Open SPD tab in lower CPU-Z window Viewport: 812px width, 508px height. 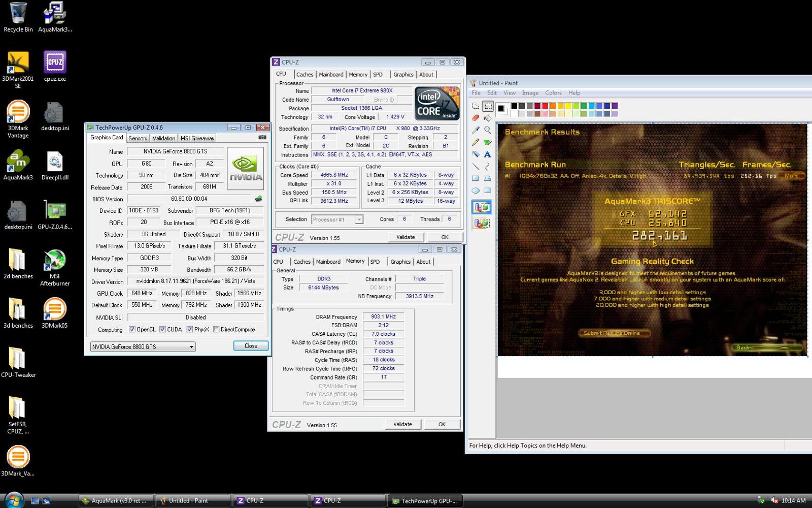(375, 262)
